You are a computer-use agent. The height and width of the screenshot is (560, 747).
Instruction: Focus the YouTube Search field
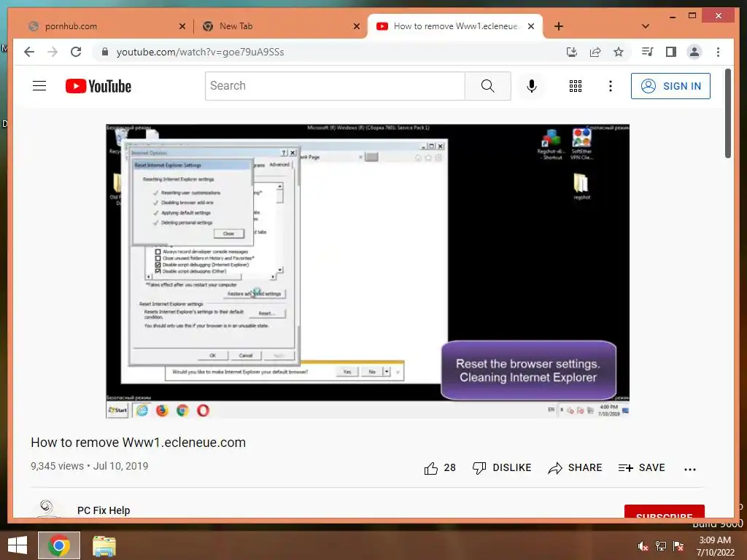[335, 86]
